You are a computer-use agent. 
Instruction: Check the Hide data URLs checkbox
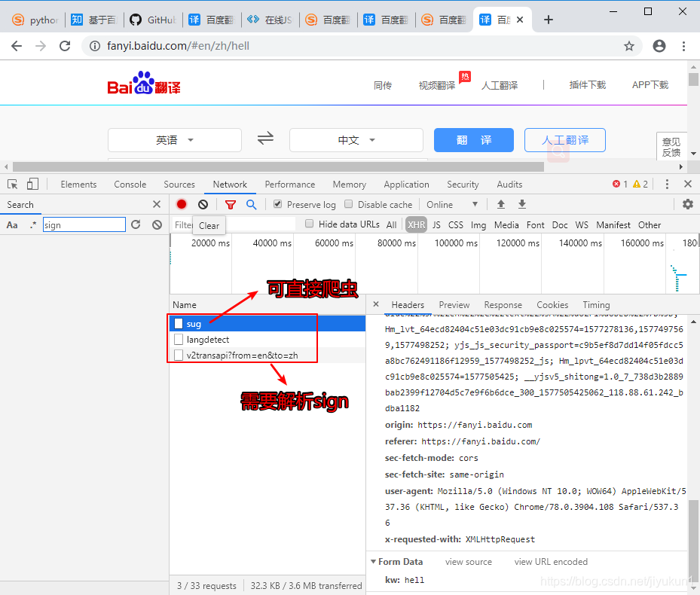click(x=310, y=223)
